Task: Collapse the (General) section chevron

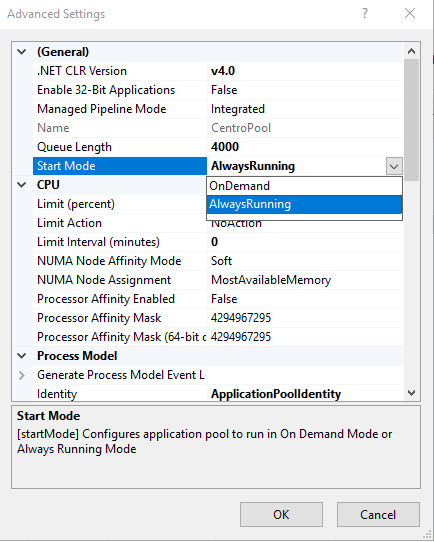Action: pyautogui.click(x=22, y=52)
